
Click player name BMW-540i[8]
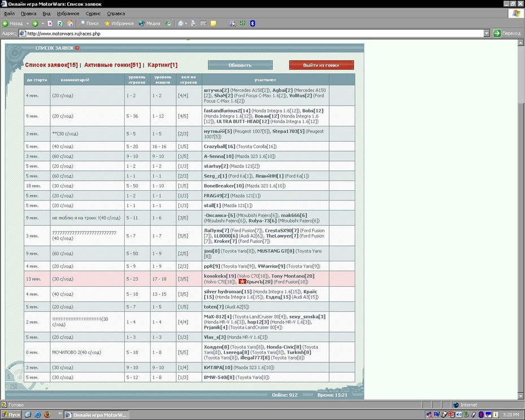(x=219, y=377)
